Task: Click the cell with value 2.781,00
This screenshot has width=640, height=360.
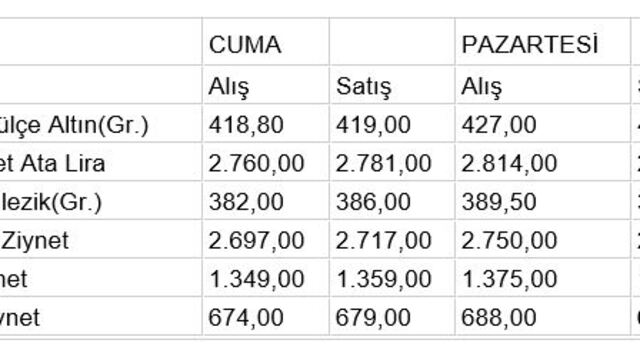Action: [x=392, y=162]
